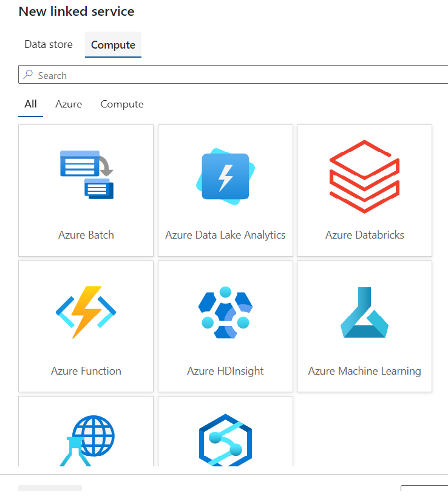Select the globe and flask web service icon
This screenshot has width=448, height=504.
pyautogui.click(x=87, y=440)
